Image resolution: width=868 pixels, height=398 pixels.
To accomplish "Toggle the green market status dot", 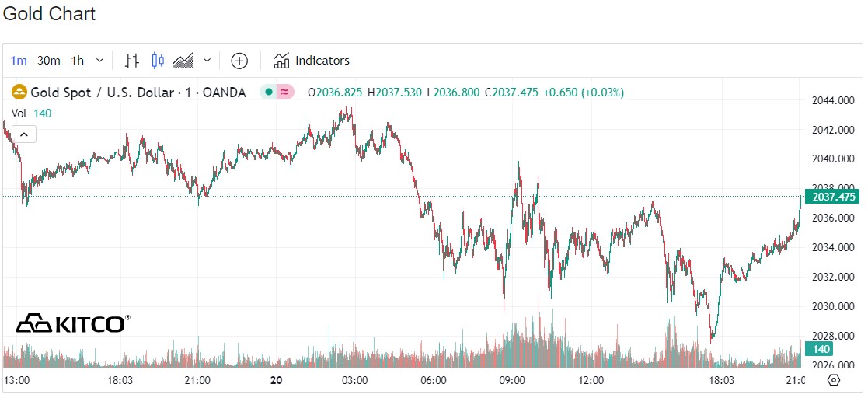I will [x=268, y=93].
